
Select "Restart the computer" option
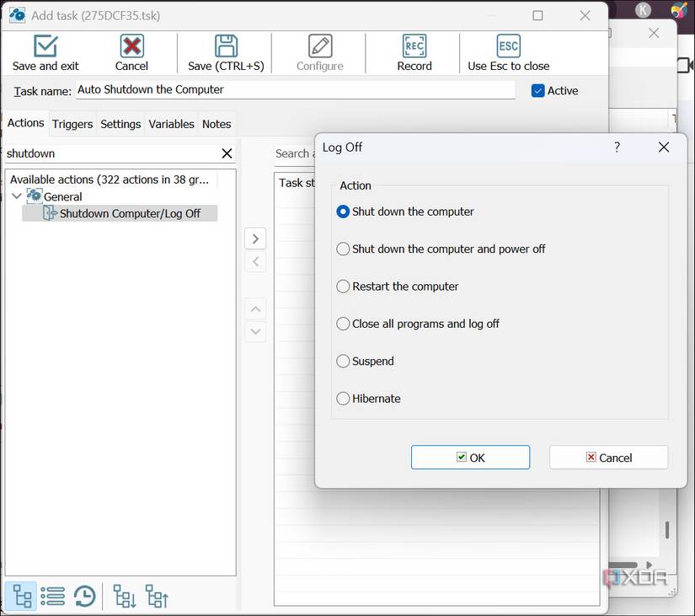[x=343, y=287]
